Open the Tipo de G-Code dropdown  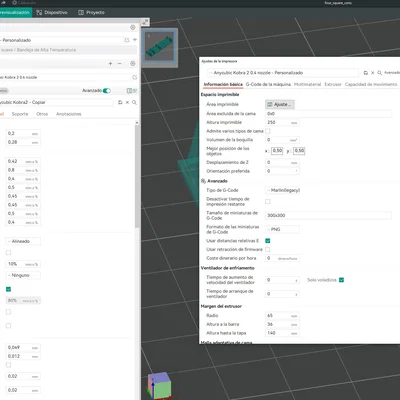point(282,190)
